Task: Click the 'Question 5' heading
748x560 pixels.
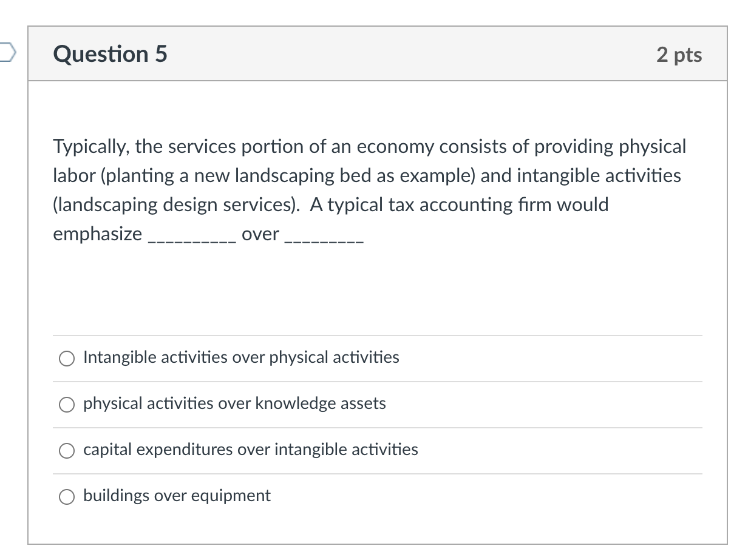Action: pos(110,54)
